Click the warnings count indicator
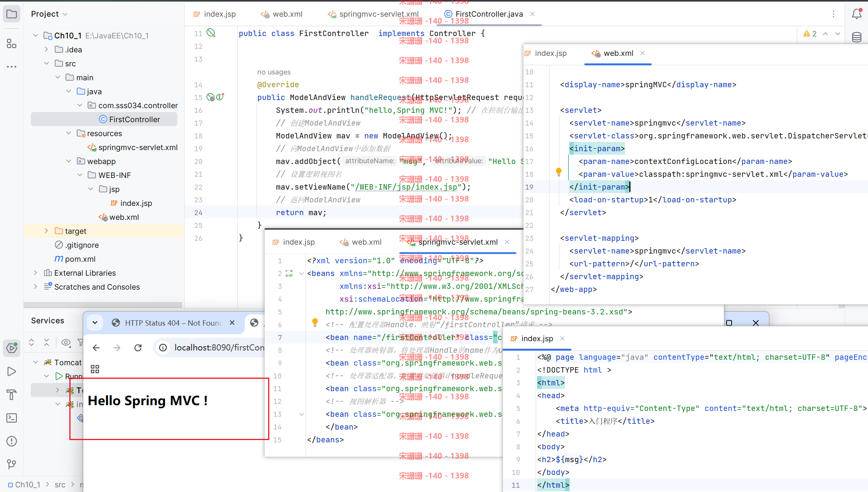 (810, 34)
